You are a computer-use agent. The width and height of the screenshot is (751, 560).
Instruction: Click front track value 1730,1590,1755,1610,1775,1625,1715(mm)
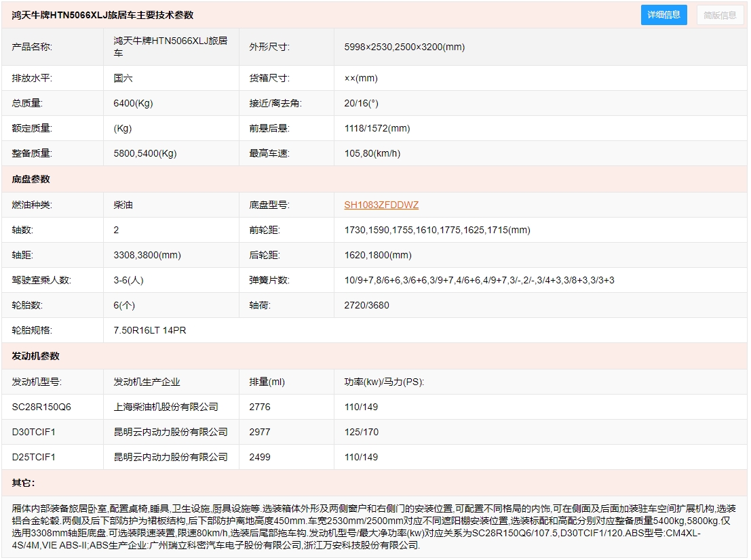click(x=438, y=231)
